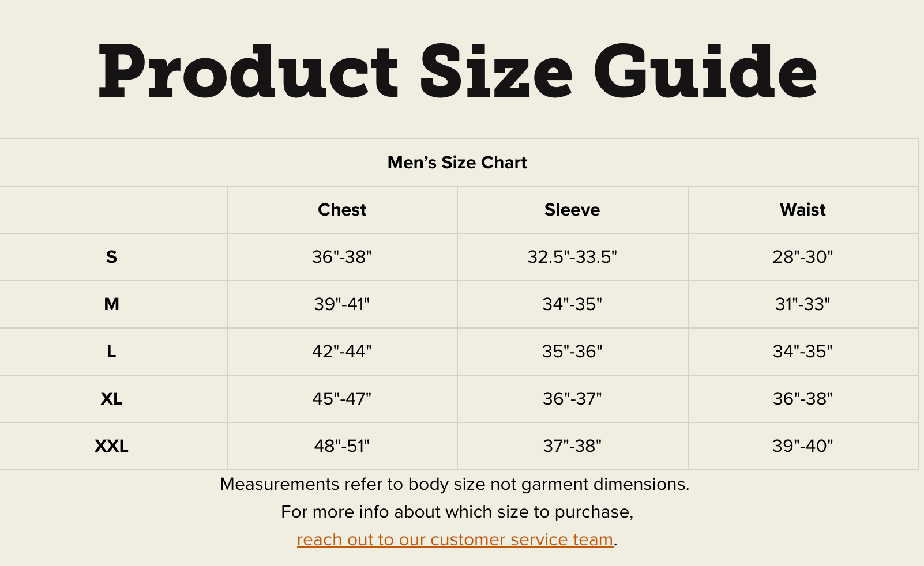Click the Product Size Guide heading
This screenshot has height=566, width=924.
coord(457,72)
